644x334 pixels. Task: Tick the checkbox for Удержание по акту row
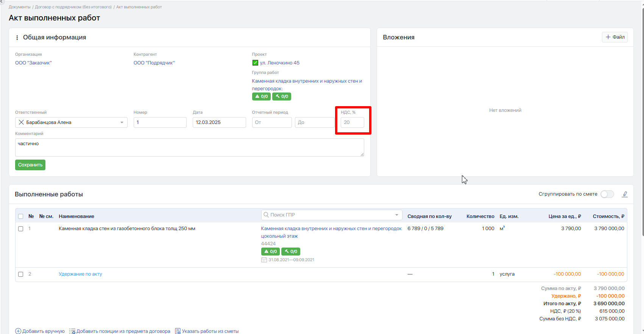(21, 274)
